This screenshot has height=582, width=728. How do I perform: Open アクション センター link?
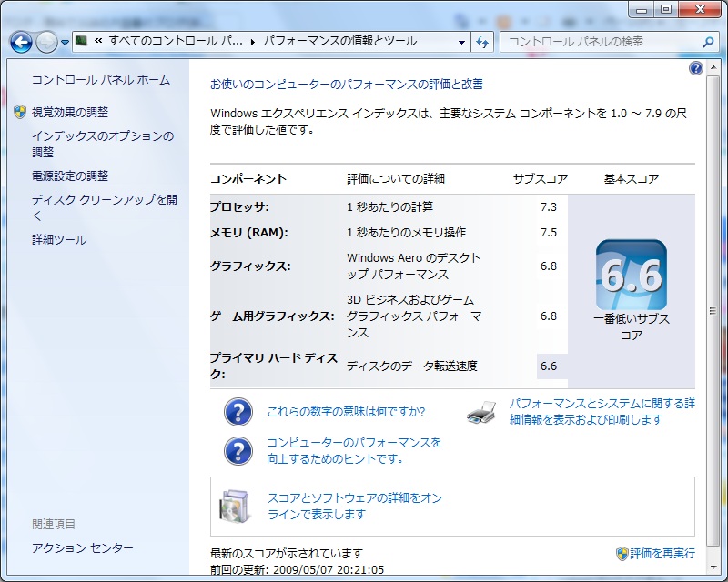pyautogui.click(x=83, y=548)
